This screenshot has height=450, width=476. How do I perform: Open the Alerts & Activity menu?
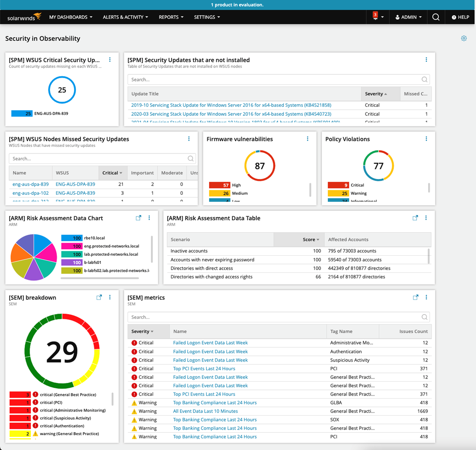(125, 17)
